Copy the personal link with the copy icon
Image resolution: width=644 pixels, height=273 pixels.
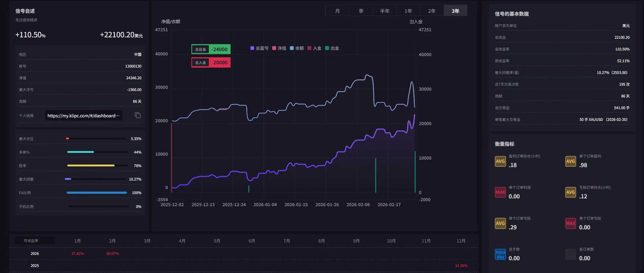coord(138,115)
